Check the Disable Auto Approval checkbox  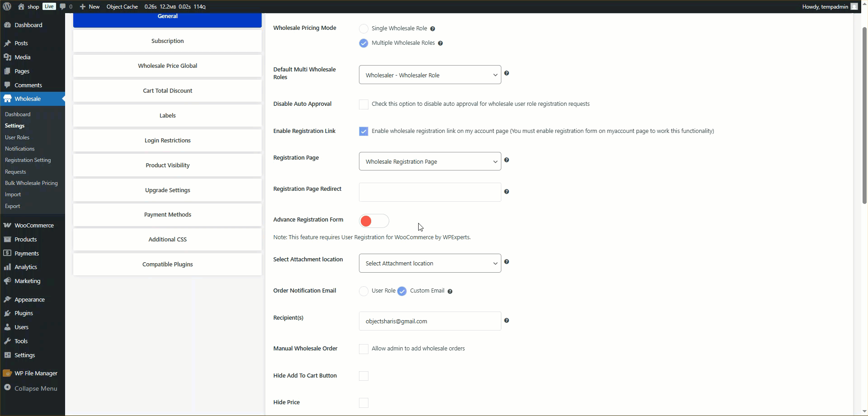tap(363, 104)
